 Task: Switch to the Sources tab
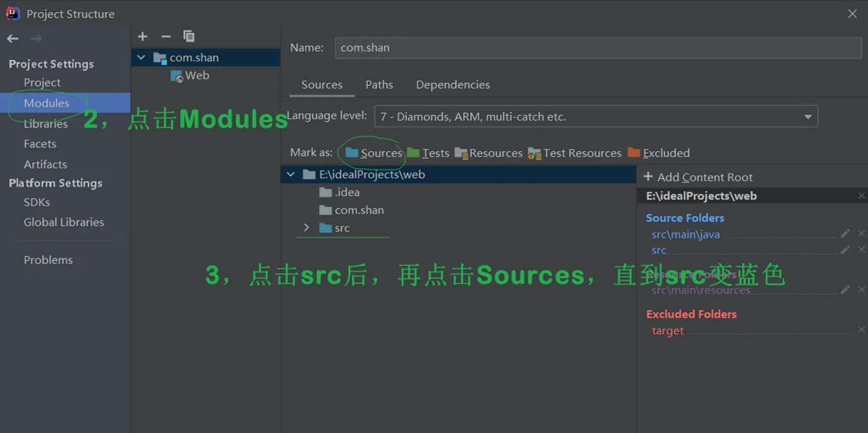coord(322,85)
